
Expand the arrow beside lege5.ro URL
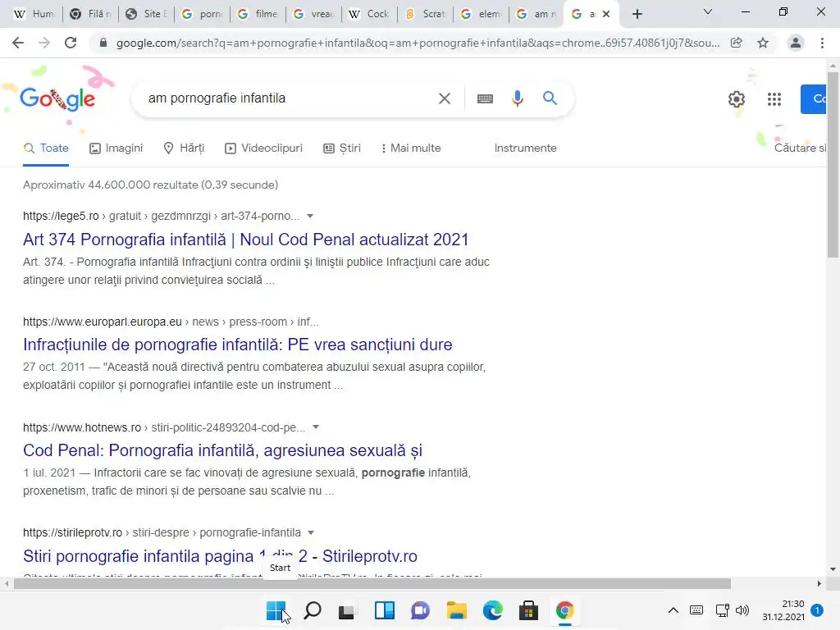pyautogui.click(x=309, y=216)
